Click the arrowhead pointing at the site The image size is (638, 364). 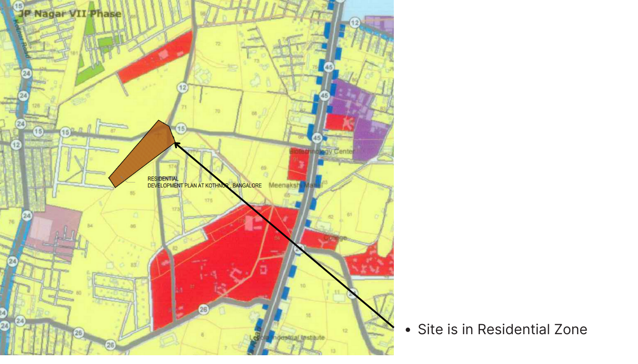pyautogui.click(x=176, y=143)
